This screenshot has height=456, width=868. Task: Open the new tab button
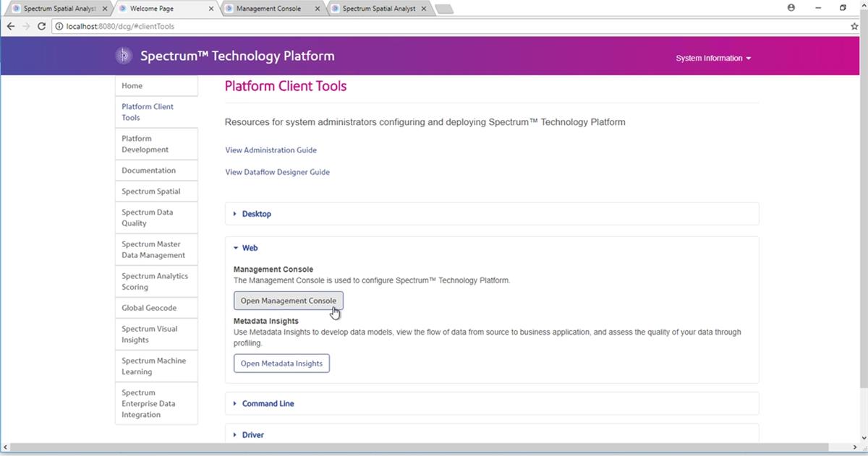443,9
